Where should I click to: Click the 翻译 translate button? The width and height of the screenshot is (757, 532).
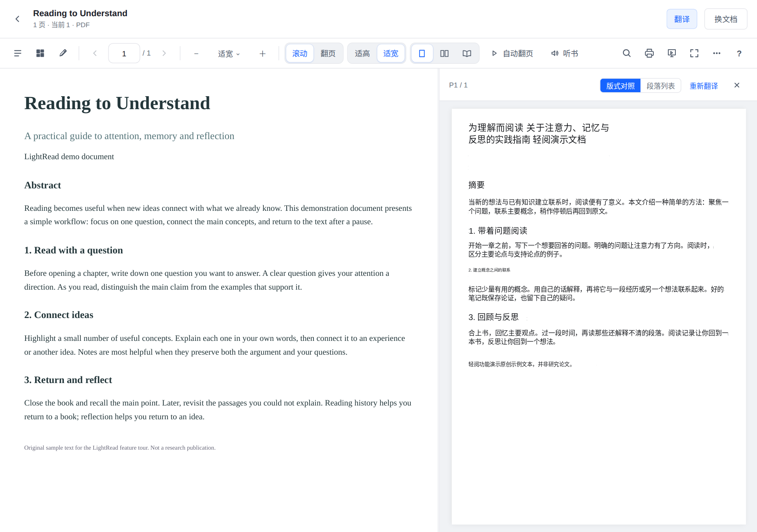click(682, 19)
